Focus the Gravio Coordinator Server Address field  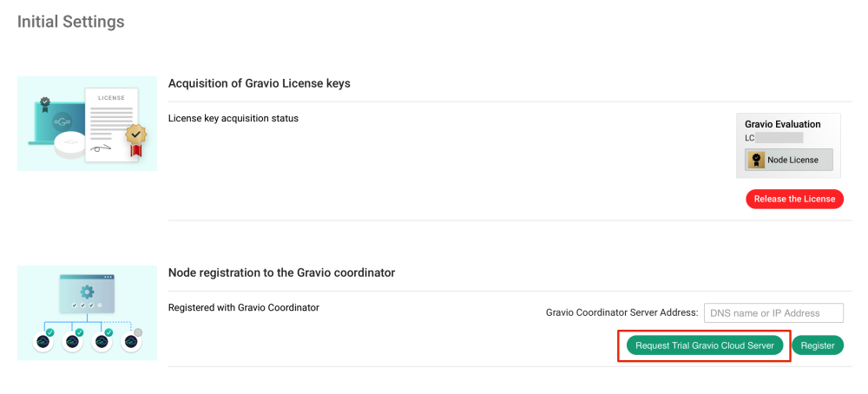point(773,312)
